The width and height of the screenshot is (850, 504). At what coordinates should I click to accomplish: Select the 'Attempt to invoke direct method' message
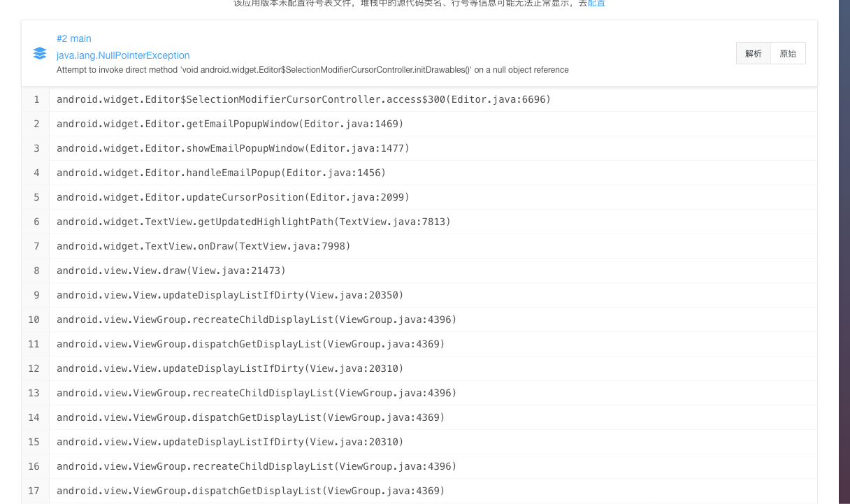tap(312, 70)
